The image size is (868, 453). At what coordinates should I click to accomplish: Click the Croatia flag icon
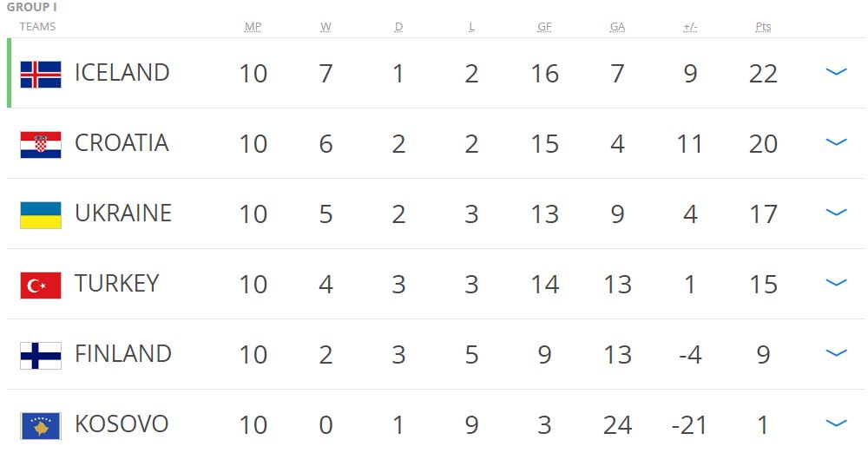(x=41, y=145)
